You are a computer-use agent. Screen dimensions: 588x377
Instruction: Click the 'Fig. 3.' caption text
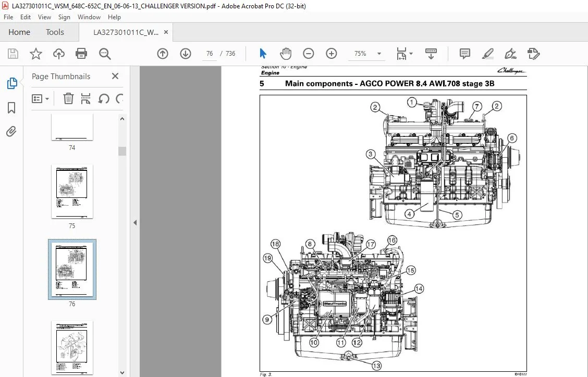click(266, 374)
